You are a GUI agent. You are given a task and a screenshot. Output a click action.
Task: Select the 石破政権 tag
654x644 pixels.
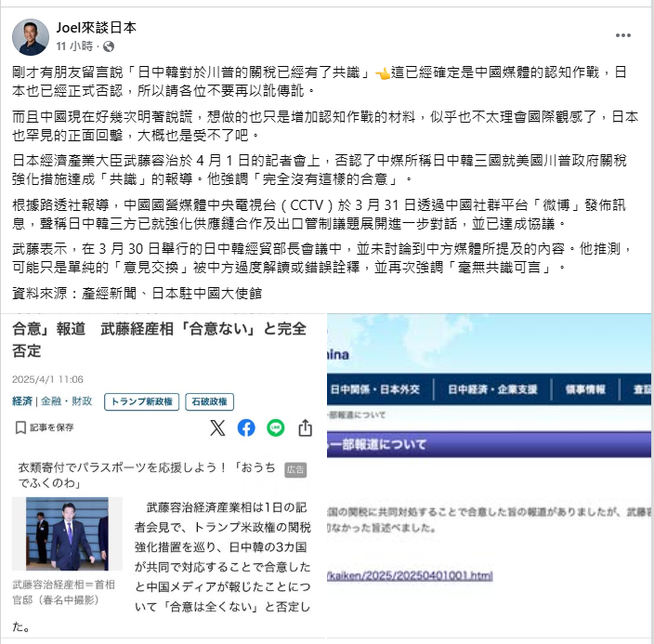pyautogui.click(x=209, y=402)
